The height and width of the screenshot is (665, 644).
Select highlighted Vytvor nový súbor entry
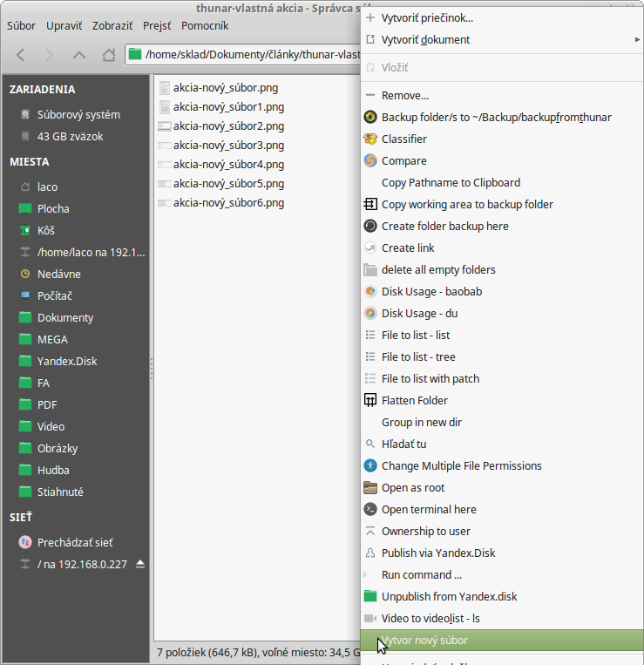(x=502, y=641)
